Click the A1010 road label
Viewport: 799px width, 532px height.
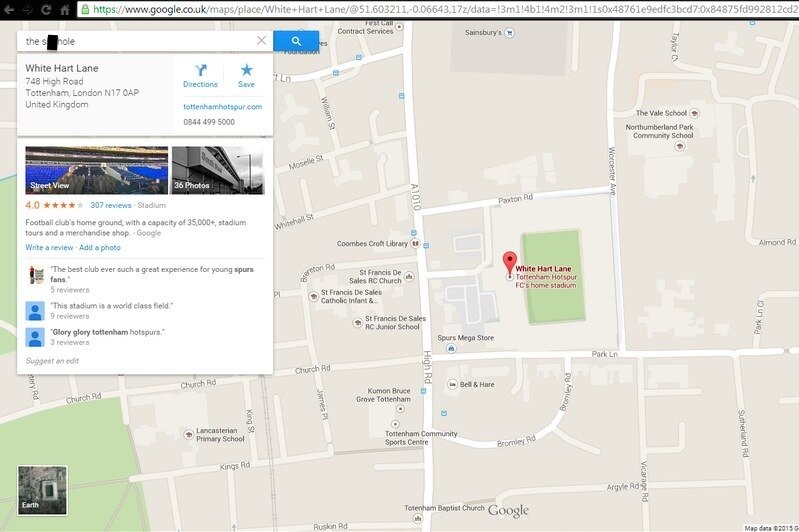coord(415,197)
